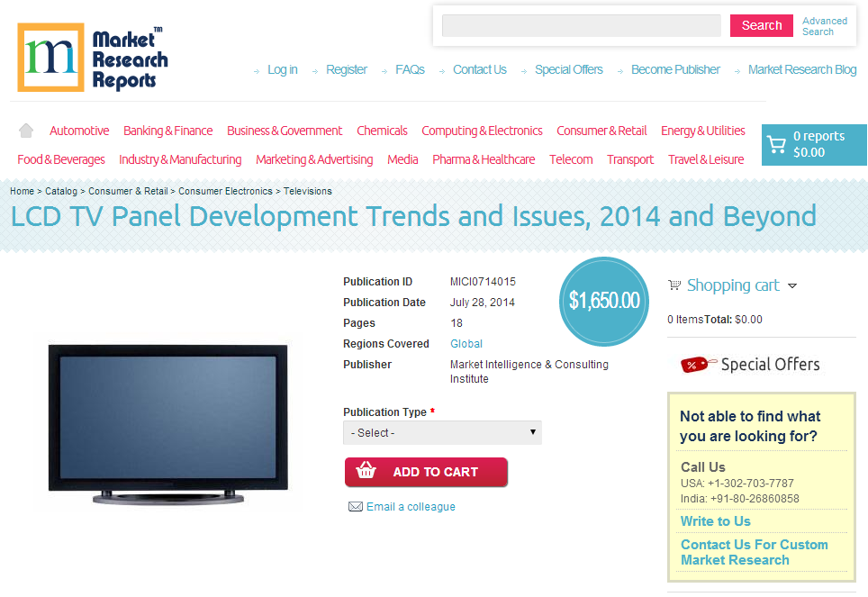
Task: Open Advanced Search link
Action: 824,26
